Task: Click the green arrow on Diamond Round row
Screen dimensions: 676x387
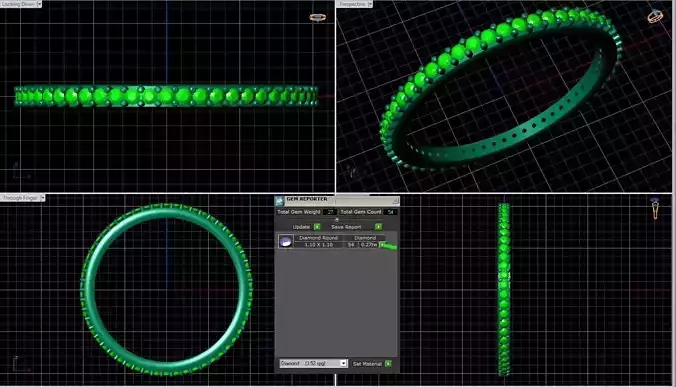Action: (x=382, y=245)
